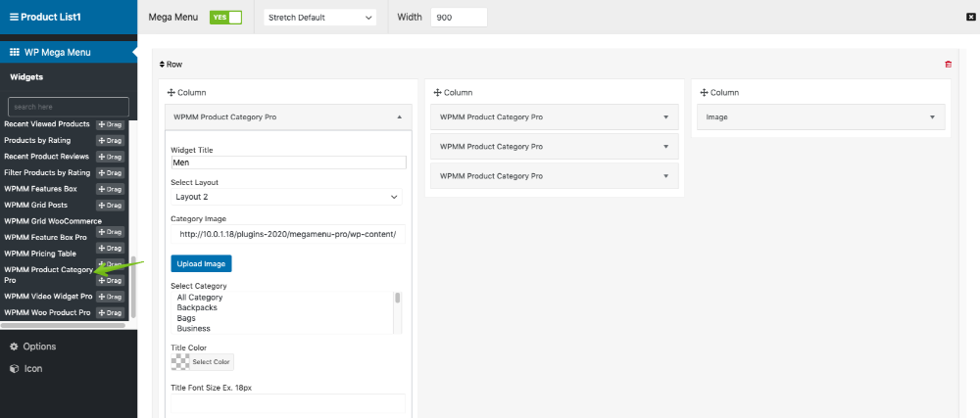Select Bags in category list
980x418 pixels.
[x=186, y=318]
